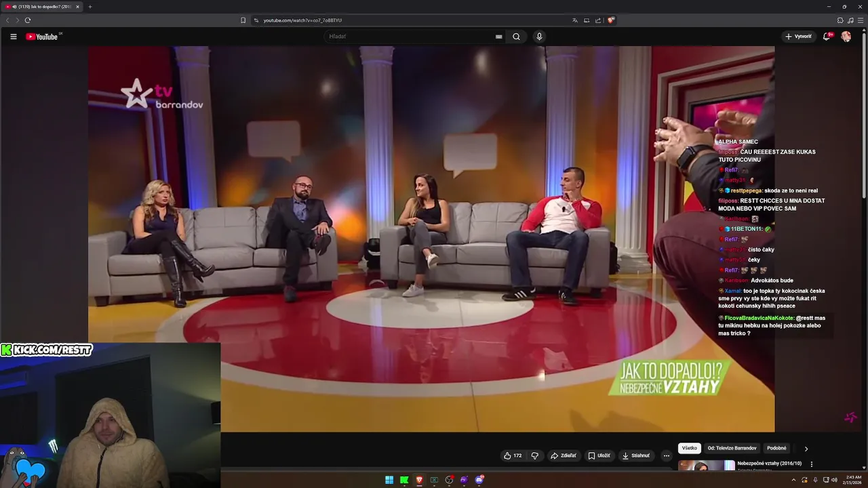Open YouTube notifications bell

click(826, 37)
